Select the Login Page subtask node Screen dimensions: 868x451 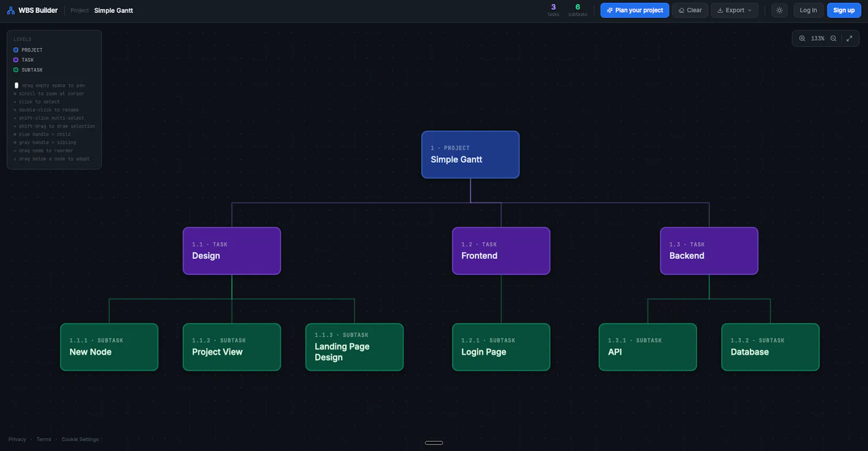pyautogui.click(x=501, y=347)
